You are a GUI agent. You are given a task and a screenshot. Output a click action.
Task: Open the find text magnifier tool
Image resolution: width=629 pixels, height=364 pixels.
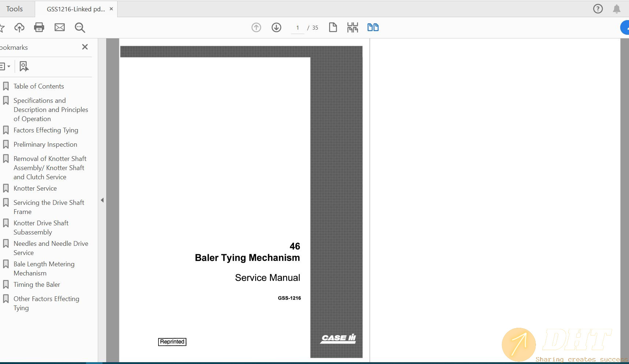[80, 27]
